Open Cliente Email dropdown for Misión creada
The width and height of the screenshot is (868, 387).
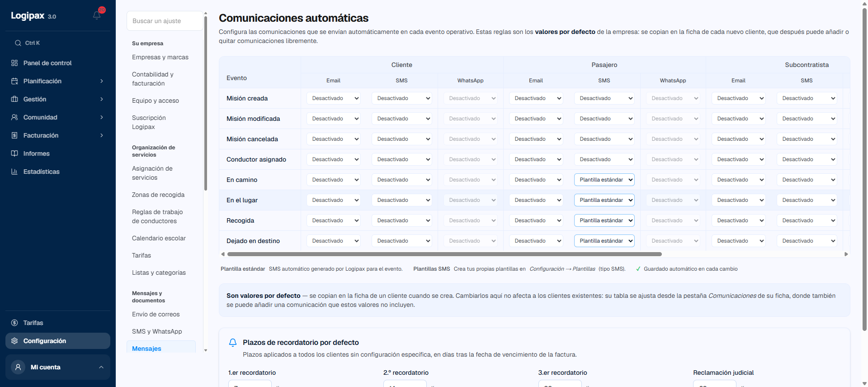334,98
